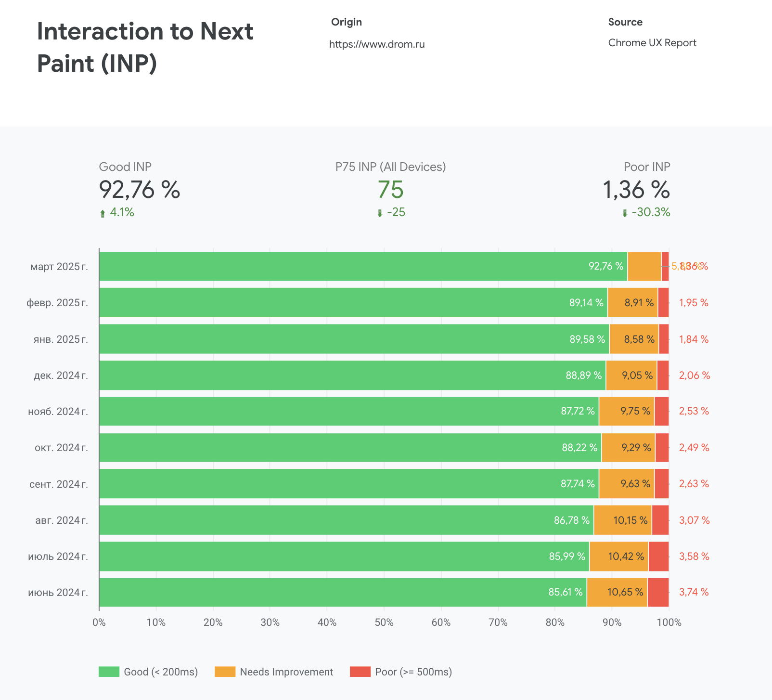Screen dimensions: 772x700
Task: Click the 2,53 % poor label for нояб. 2024
Action: click(x=694, y=411)
